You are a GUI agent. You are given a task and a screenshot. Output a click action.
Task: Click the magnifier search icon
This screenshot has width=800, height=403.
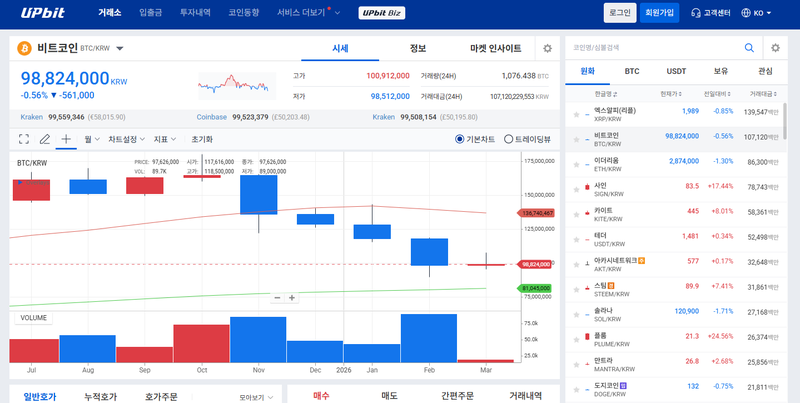pos(749,47)
